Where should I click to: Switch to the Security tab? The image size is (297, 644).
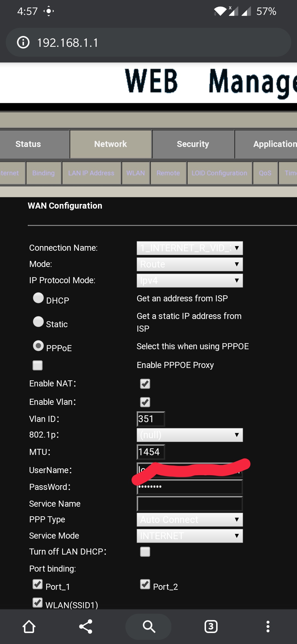point(193,144)
